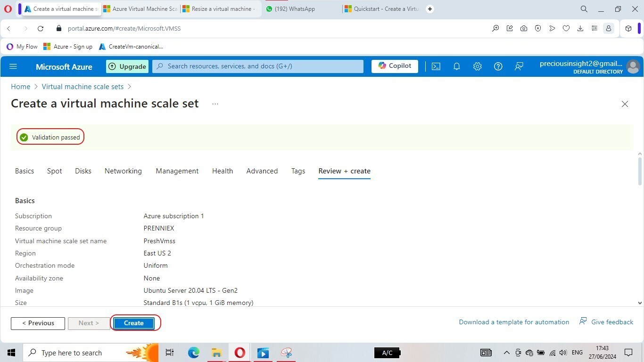Screen dimensions: 644x362
Task: Open the extensions cube icon
Action: [628, 28]
